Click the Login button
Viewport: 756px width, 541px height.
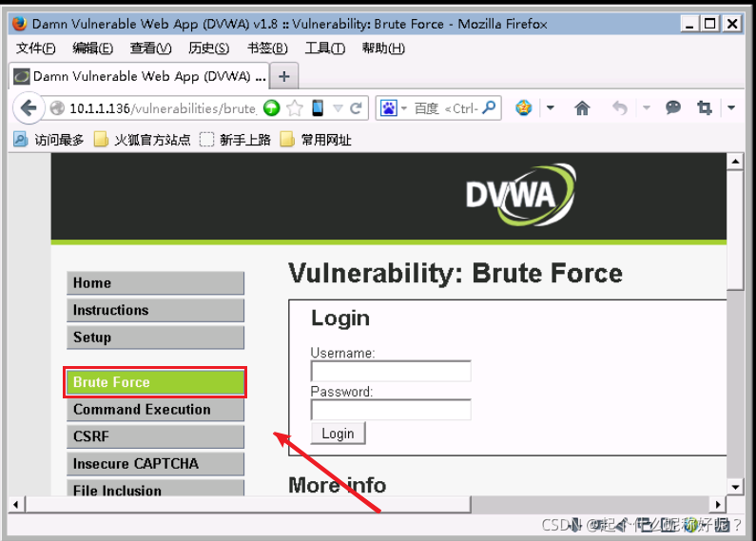pos(338,434)
